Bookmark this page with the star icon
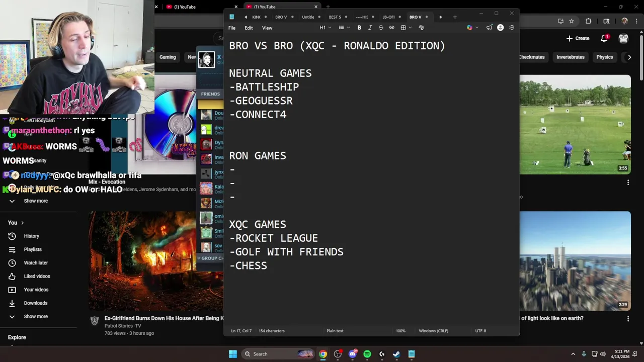 pyautogui.click(x=572, y=21)
